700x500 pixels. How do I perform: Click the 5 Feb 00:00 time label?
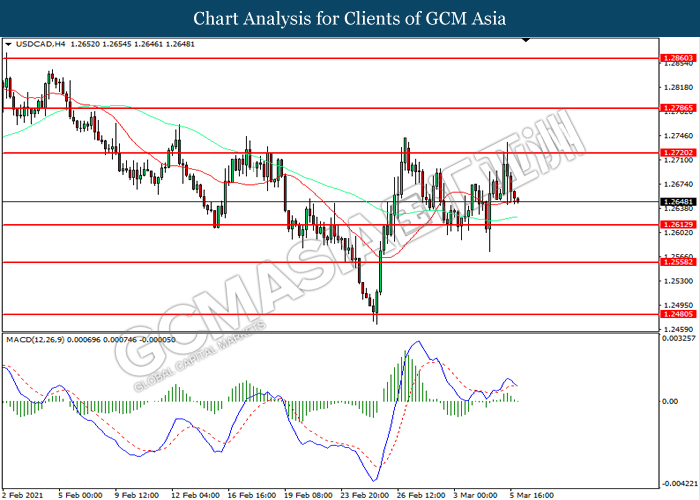point(80,495)
